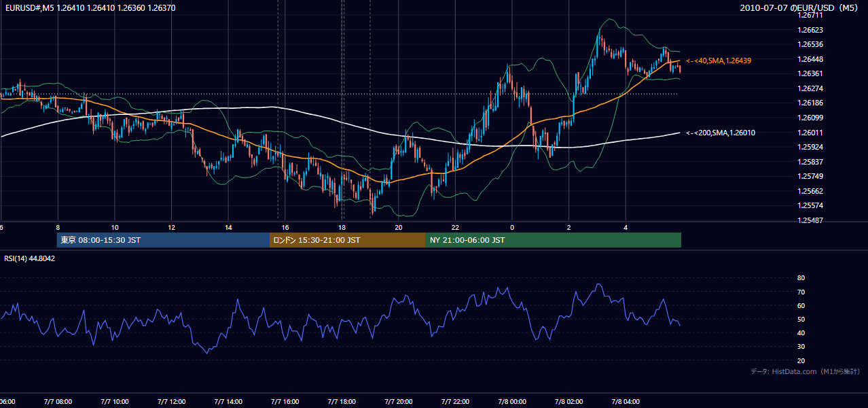Click hour label 18 below the price chart
This screenshot has width=868, height=408.
tap(342, 228)
